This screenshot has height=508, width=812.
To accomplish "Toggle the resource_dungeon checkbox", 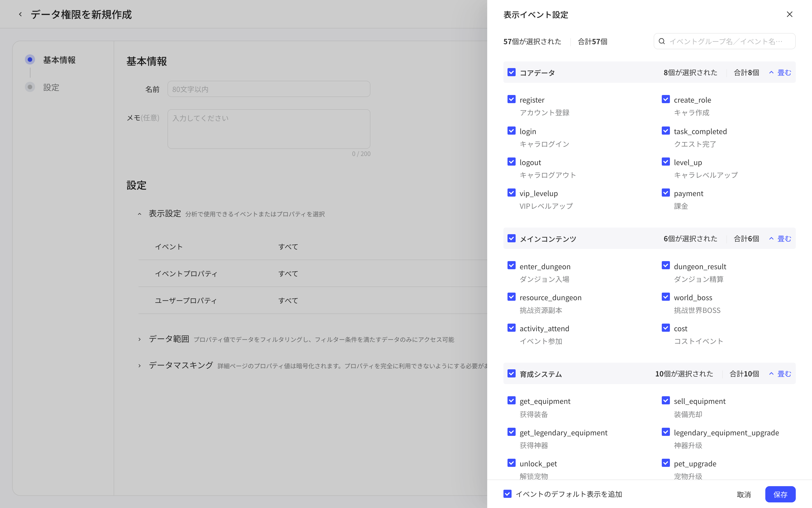I will coord(511,297).
